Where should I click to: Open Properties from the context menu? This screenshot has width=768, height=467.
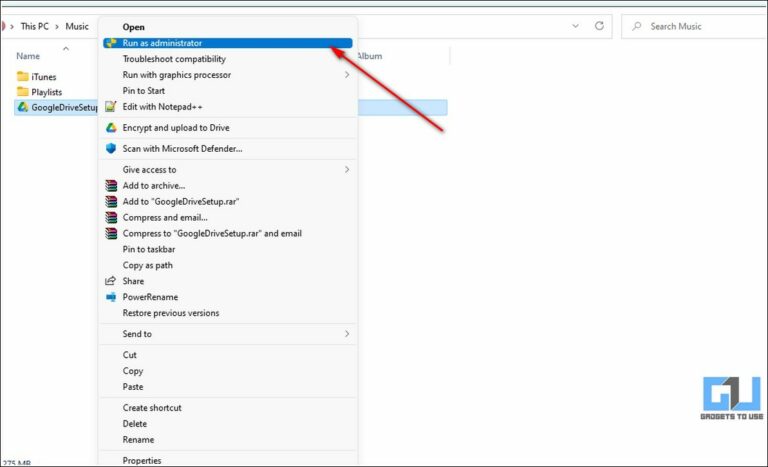[228, 460]
